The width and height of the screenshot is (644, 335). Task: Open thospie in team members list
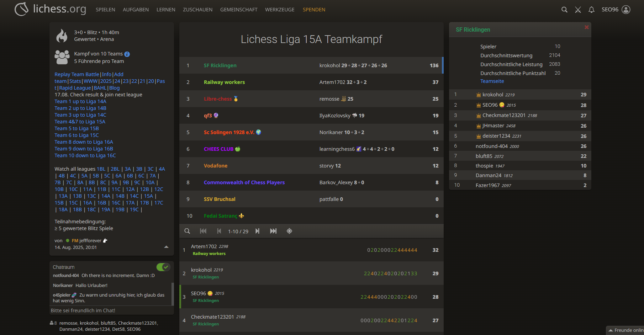pos(520,166)
